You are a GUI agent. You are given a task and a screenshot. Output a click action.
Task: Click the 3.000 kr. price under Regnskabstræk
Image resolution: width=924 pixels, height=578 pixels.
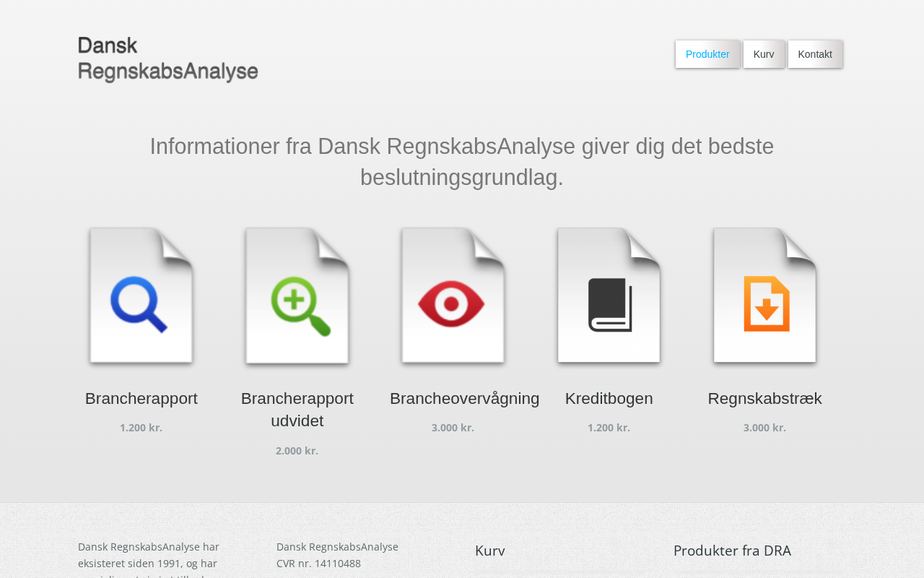point(765,428)
